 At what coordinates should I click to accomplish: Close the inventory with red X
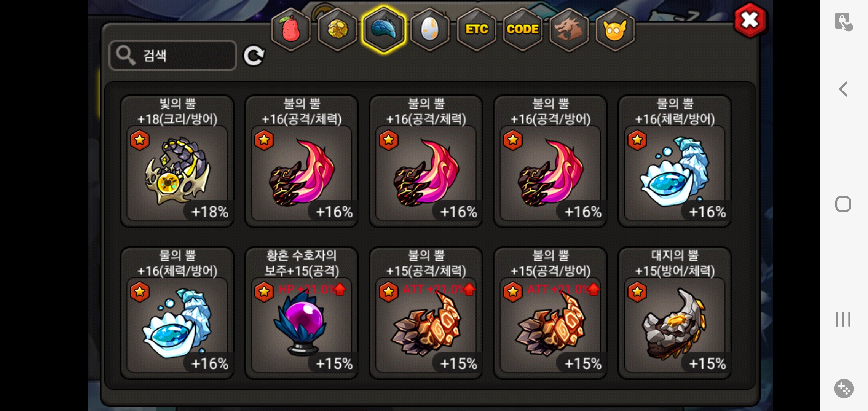pyautogui.click(x=750, y=20)
